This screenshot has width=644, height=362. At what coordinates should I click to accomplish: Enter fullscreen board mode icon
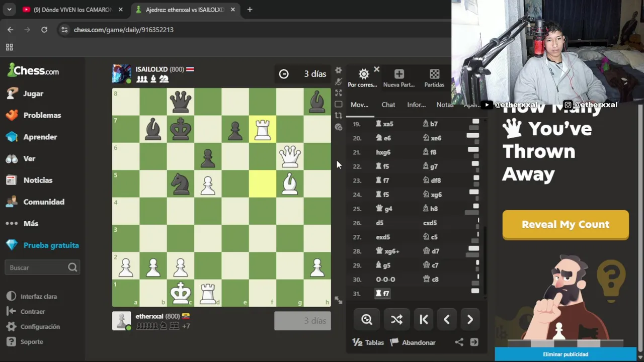click(x=339, y=93)
